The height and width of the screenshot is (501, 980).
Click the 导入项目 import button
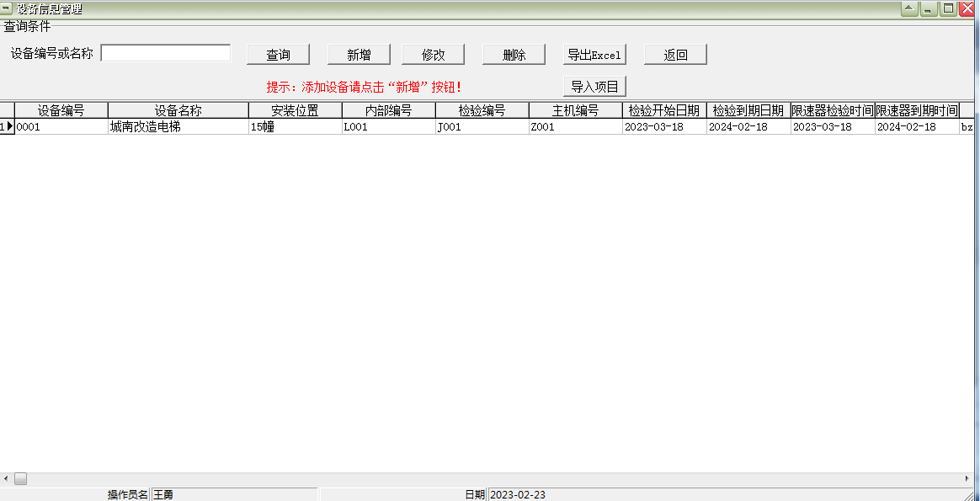tap(594, 86)
